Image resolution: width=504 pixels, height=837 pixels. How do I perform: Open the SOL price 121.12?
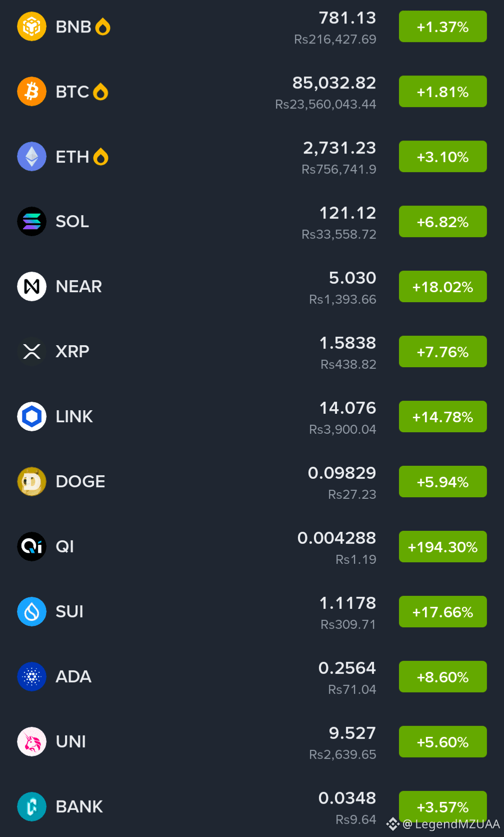[x=347, y=213]
